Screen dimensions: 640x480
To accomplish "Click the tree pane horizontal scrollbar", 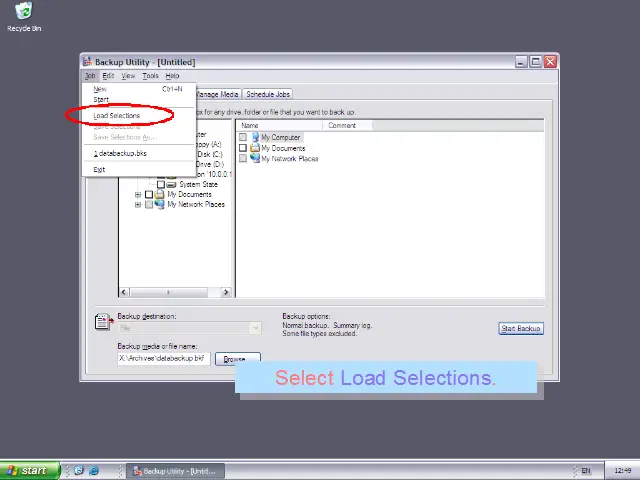I will (175, 292).
